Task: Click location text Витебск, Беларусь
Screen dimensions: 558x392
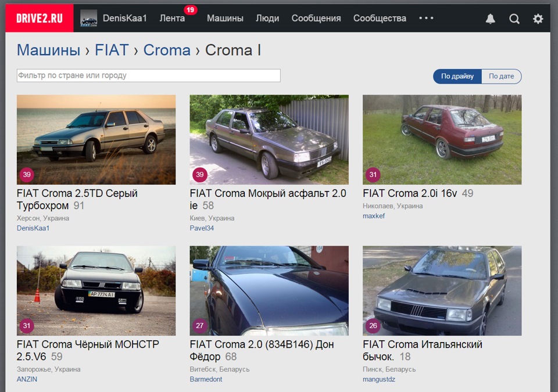Action: pyautogui.click(x=220, y=369)
